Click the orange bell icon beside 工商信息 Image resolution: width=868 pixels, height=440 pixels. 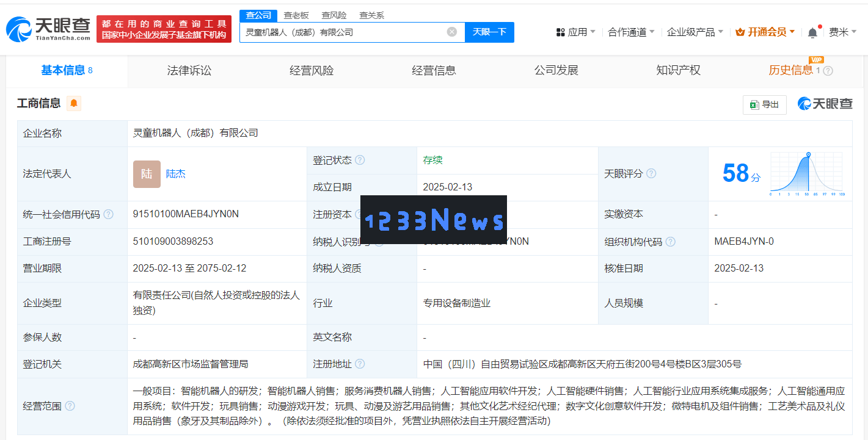coord(74,103)
